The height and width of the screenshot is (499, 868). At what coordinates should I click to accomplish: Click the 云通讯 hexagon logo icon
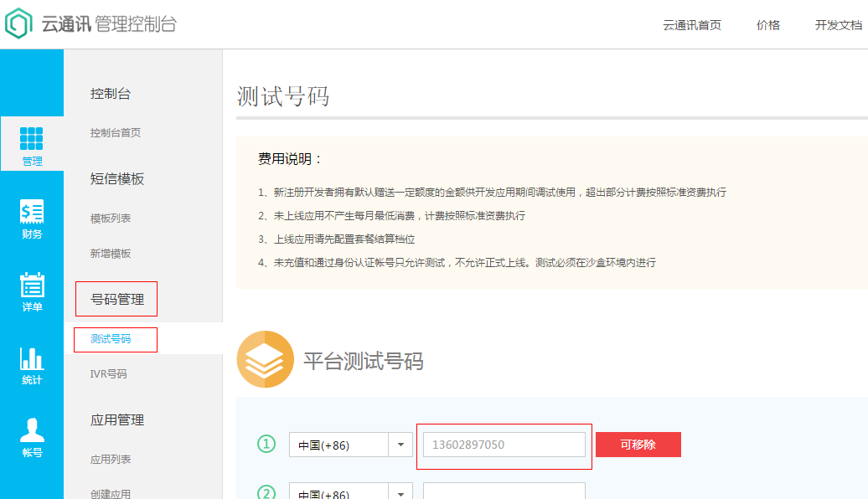click(x=18, y=23)
